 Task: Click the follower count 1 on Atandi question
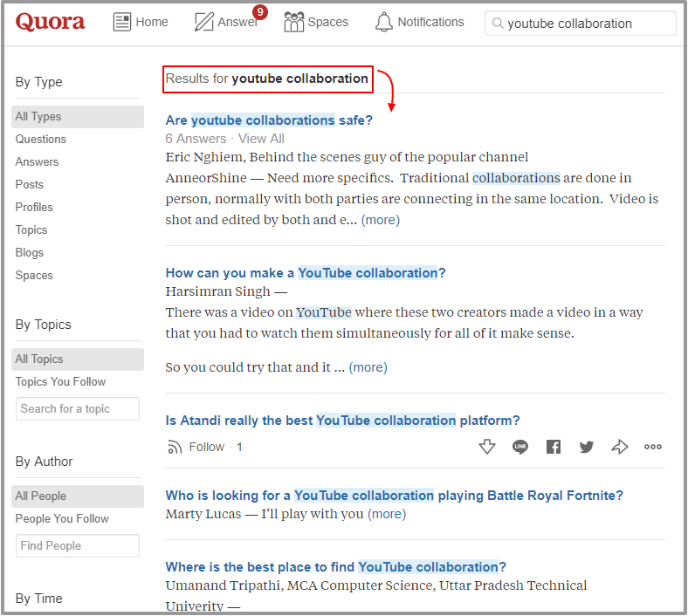pos(239,447)
